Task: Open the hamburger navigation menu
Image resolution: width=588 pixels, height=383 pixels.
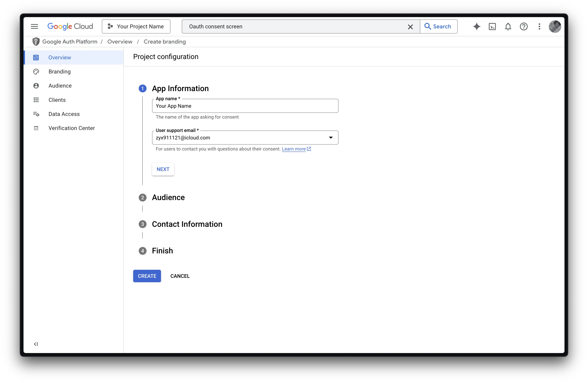Action: tap(34, 26)
